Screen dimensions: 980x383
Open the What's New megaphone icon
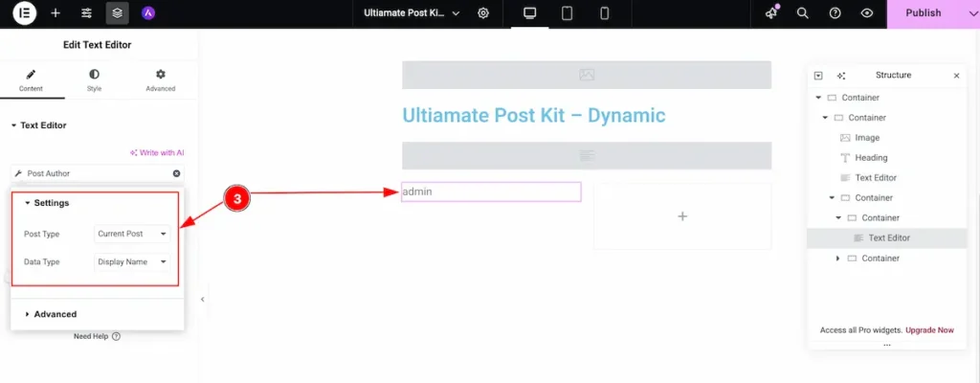(x=771, y=13)
